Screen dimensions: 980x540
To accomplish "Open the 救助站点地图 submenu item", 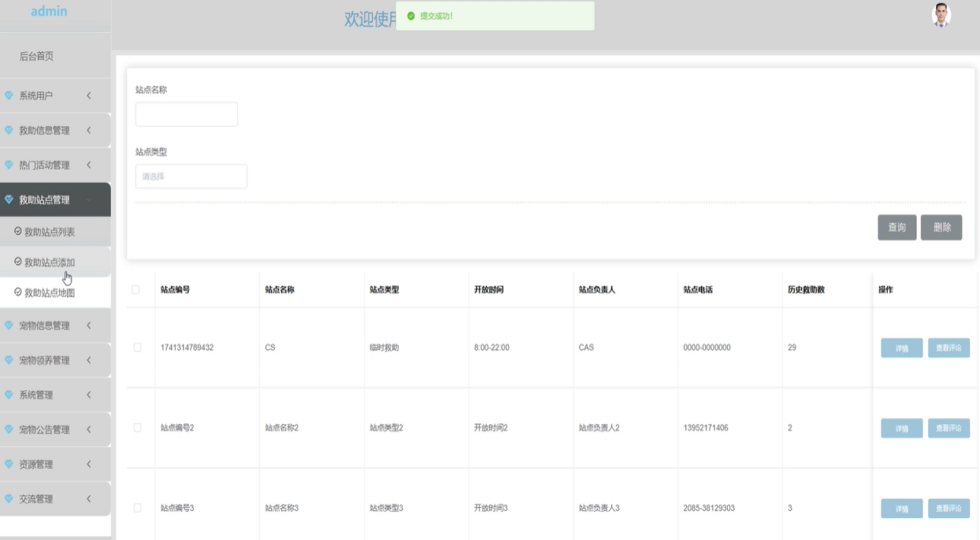I will click(x=55, y=292).
